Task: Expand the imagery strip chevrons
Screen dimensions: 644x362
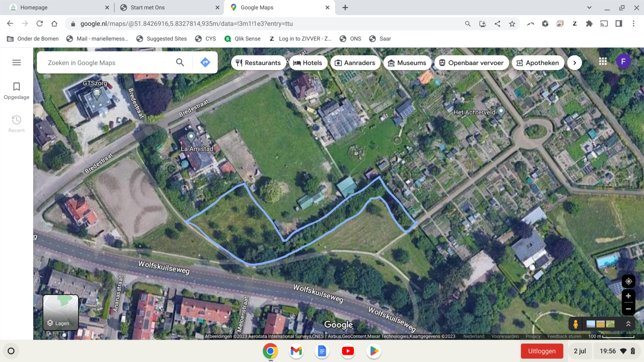Action: tap(628, 324)
